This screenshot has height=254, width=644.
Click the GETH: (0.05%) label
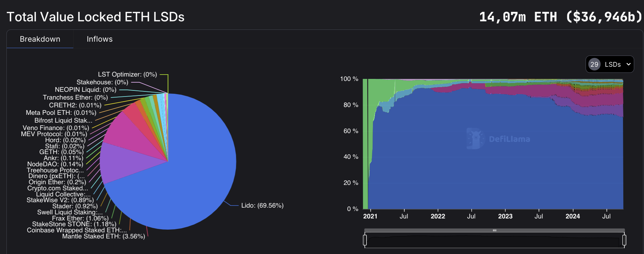click(x=61, y=152)
